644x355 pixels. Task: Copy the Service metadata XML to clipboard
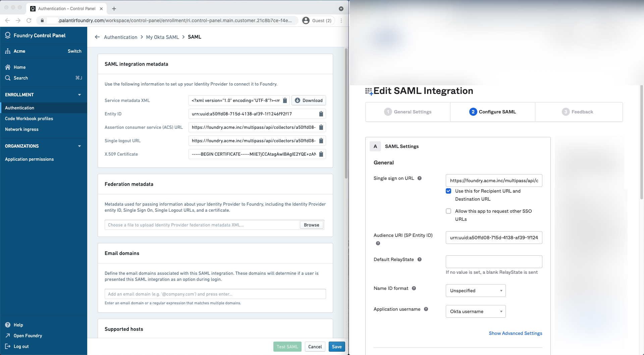point(285,100)
